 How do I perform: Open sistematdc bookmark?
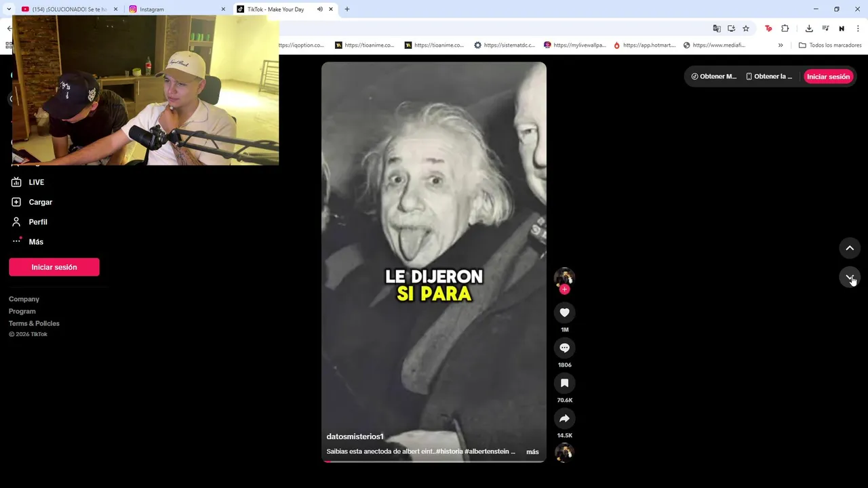pyautogui.click(x=505, y=45)
